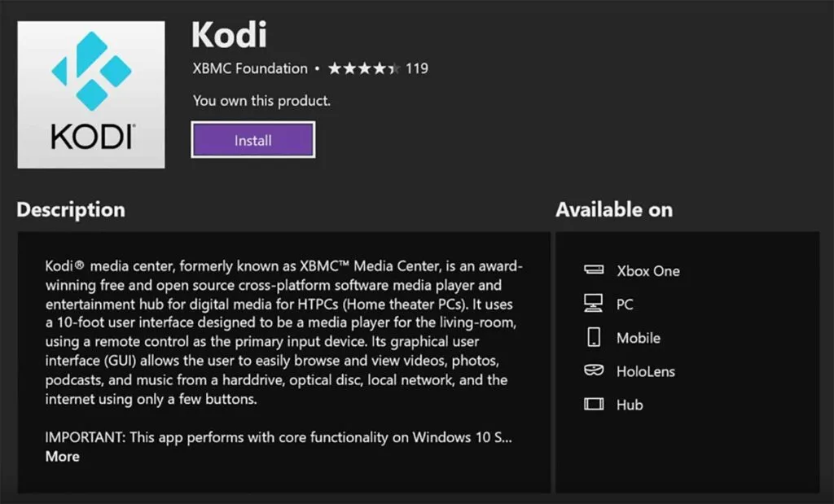834x504 pixels.
Task: Select the Mobile platform label
Action: pyautogui.click(x=639, y=338)
